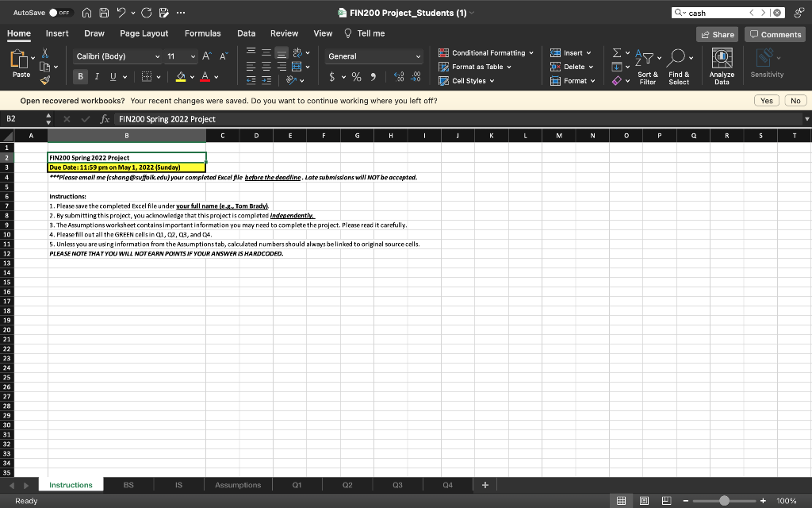Switch to the Assumptions sheet tab
Image resolution: width=812 pixels, height=508 pixels.
tap(238, 484)
